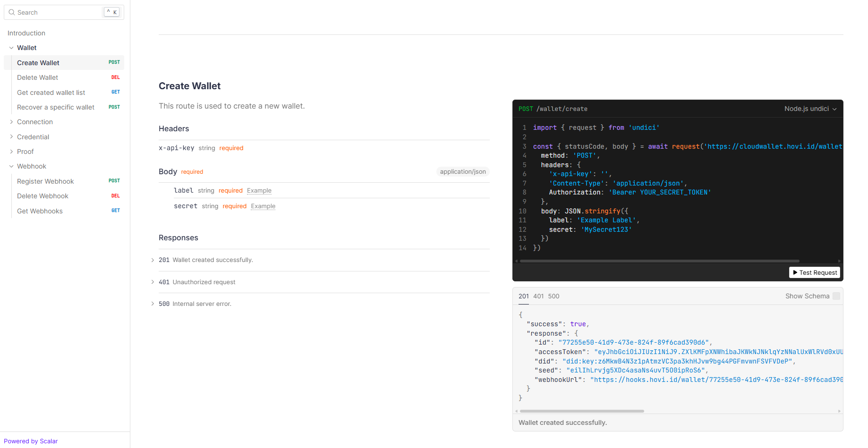Click the GET badge beside Get created wallet list
This screenshot has height=448, width=868.
click(115, 92)
